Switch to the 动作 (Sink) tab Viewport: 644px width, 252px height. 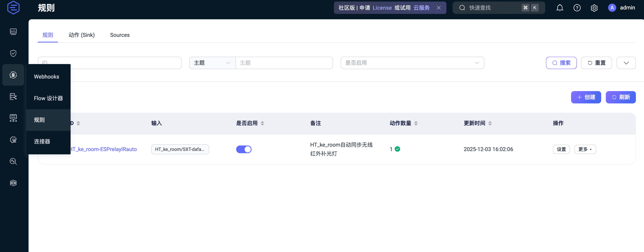point(81,35)
